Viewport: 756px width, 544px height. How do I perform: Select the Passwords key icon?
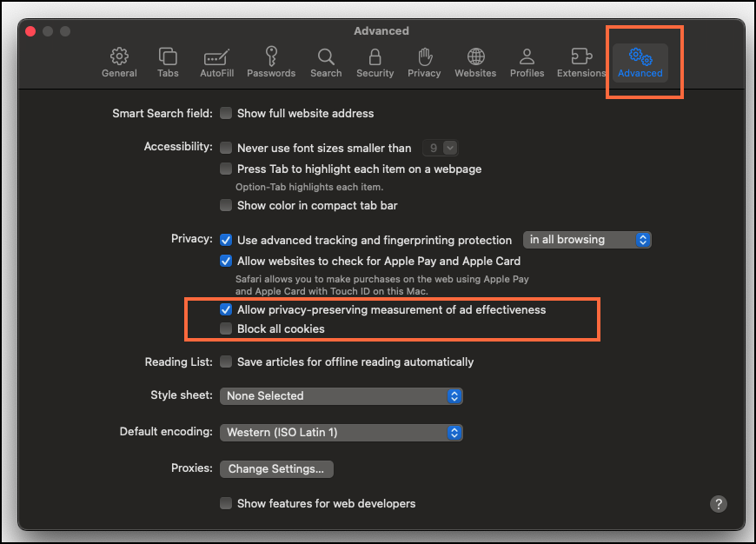[271, 63]
